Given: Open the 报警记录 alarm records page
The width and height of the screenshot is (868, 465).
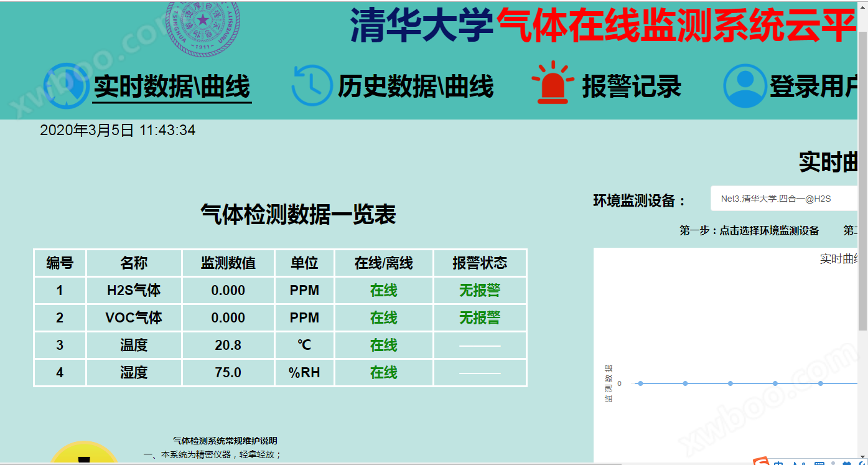Looking at the screenshot, I should coord(632,87).
